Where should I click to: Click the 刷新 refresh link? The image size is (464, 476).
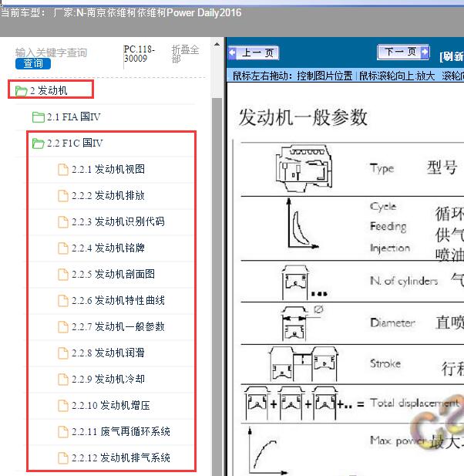coord(452,56)
